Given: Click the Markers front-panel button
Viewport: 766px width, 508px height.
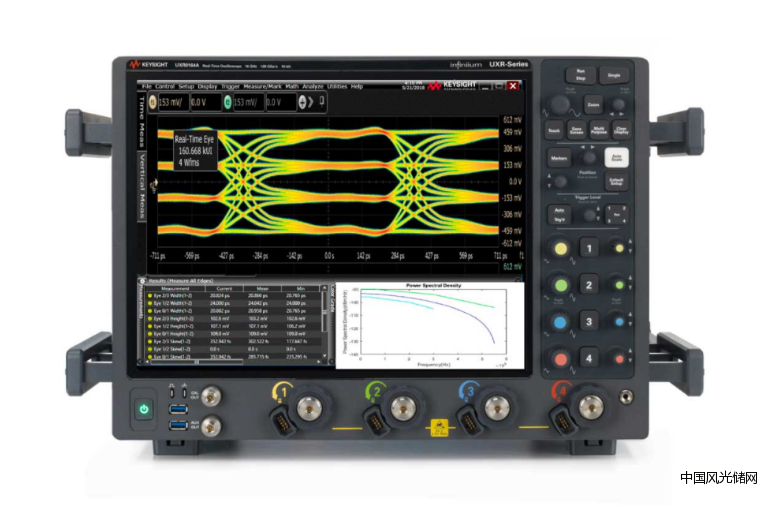Looking at the screenshot, I should [559, 158].
